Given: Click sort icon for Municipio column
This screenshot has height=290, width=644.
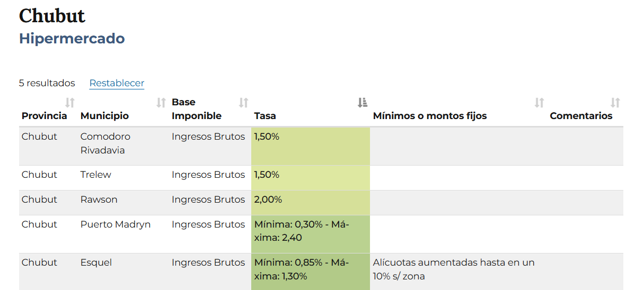Looking at the screenshot, I should coord(161,102).
